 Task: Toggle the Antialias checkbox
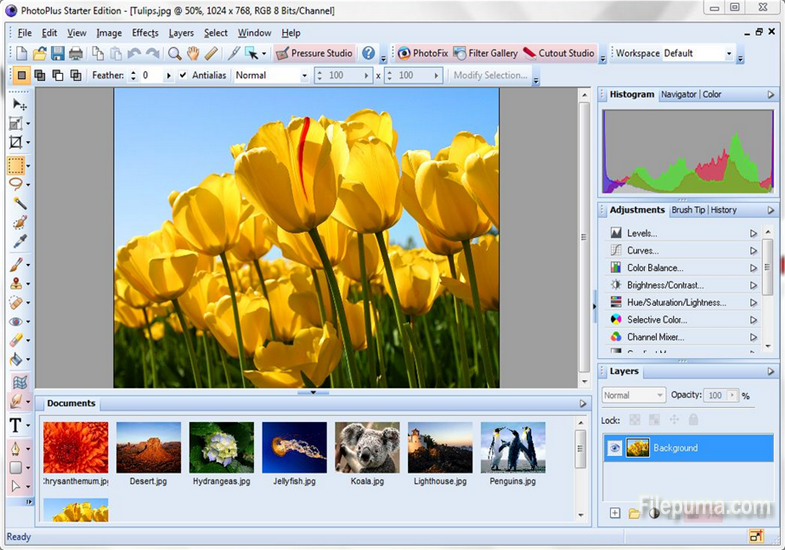[182, 75]
